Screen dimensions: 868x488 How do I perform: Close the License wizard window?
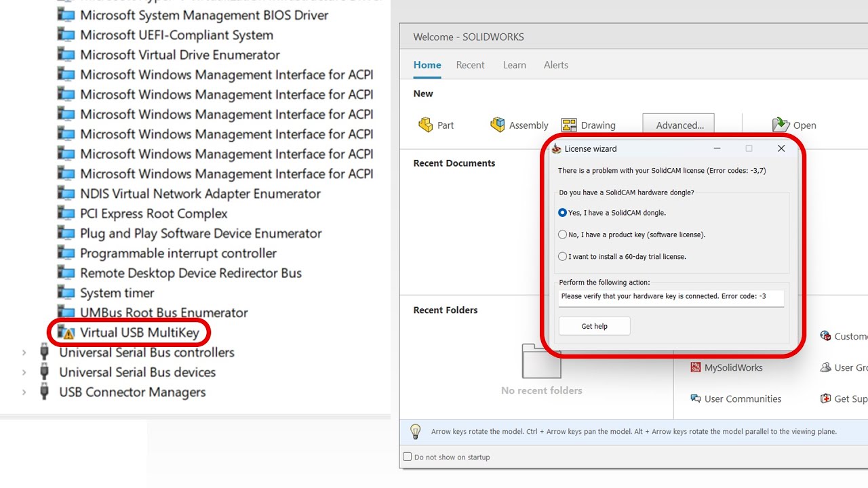pos(781,148)
